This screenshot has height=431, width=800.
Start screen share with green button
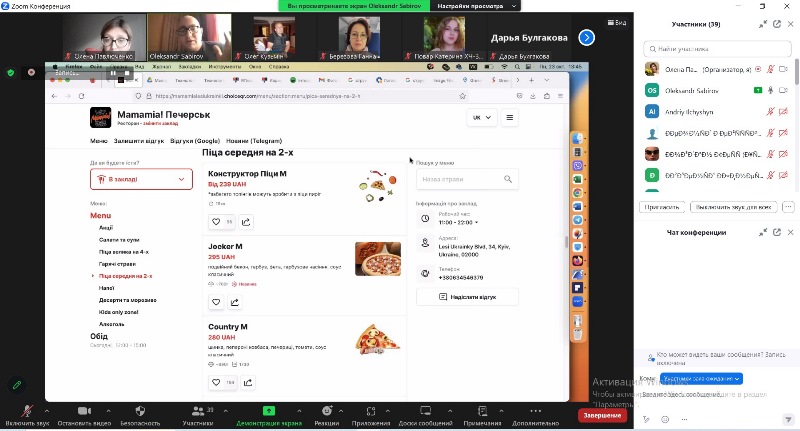(x=268, y=411)
